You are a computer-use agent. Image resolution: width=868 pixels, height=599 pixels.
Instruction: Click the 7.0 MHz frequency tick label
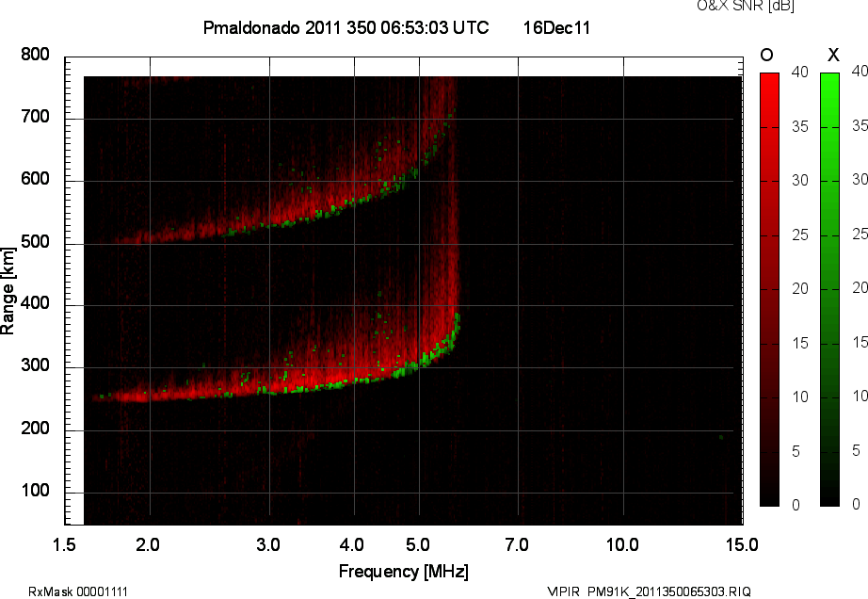[x=517, y=545]
